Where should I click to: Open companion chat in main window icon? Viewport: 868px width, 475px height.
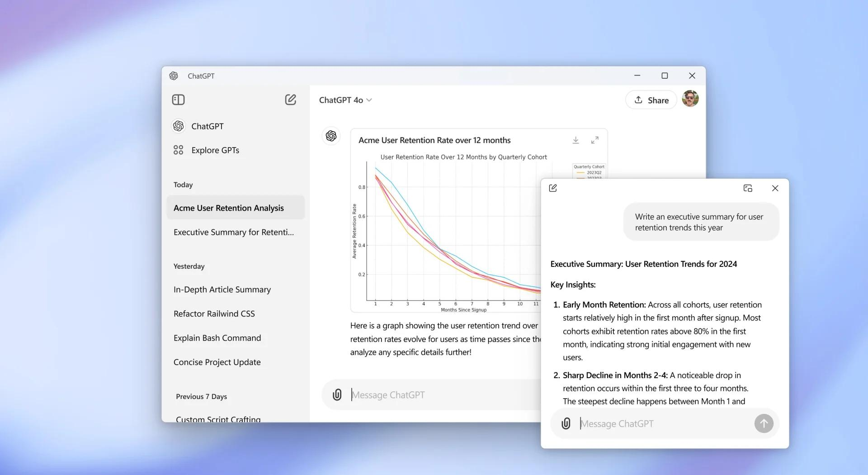coord(748,188)
